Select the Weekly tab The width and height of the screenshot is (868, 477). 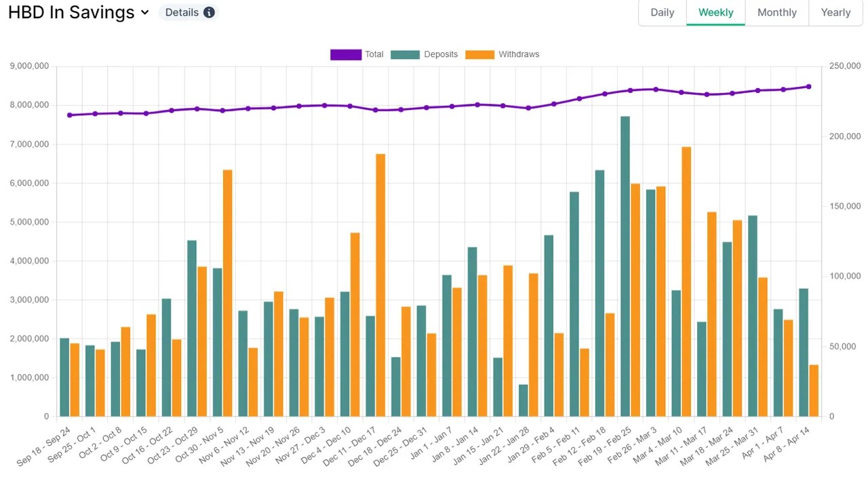click(716, 12)
